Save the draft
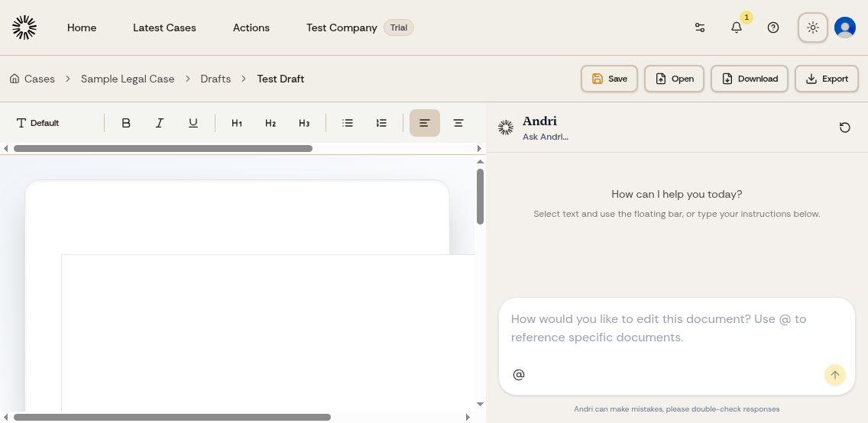The image size is (868, 423). coord(609,79)
